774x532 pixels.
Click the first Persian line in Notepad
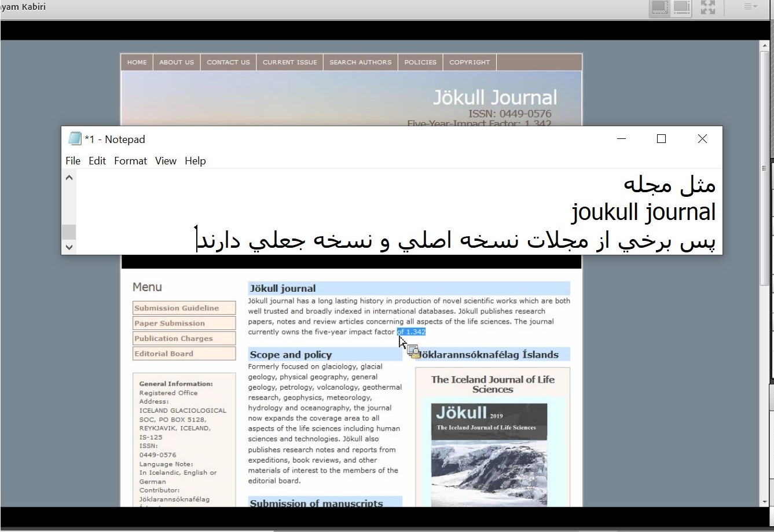pyautogui.click(x=669, y=185)
